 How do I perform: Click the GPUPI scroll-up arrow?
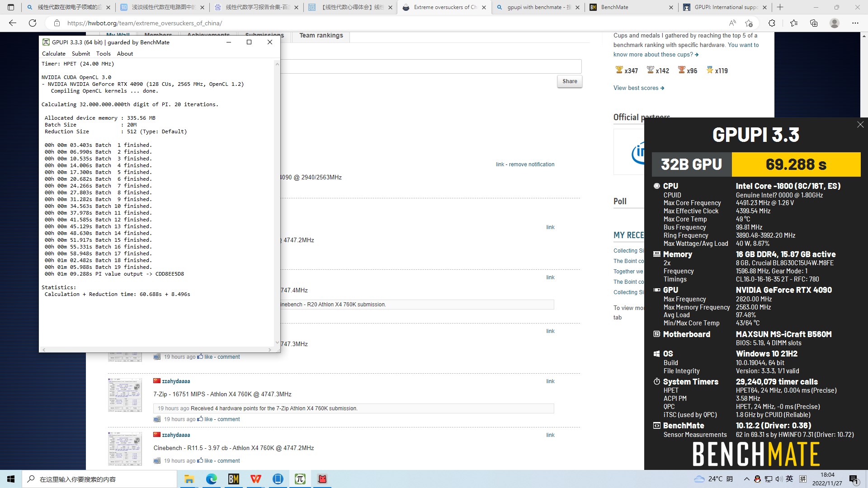(277, 64)
